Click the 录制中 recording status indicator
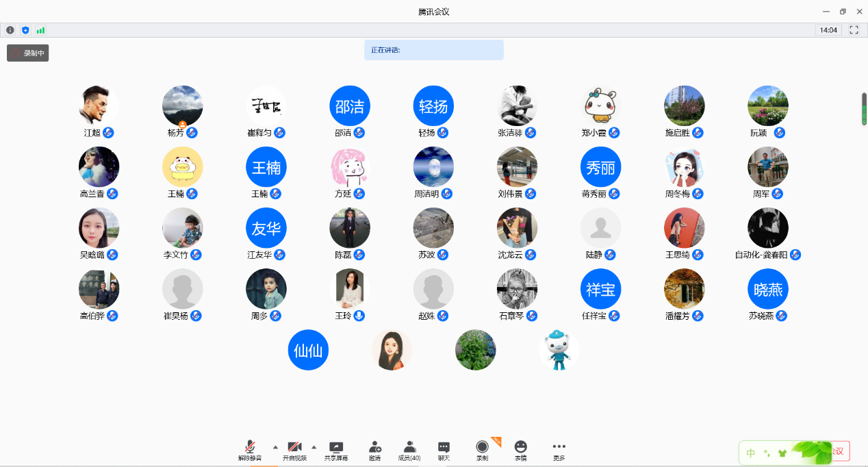 [28, 53]
